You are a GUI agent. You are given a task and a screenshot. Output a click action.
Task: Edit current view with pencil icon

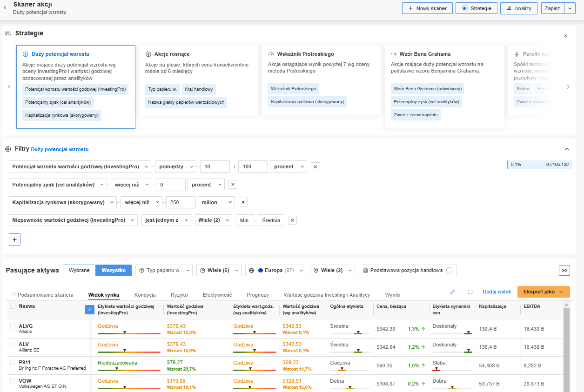pyautogui.click(x=452, y=292)
